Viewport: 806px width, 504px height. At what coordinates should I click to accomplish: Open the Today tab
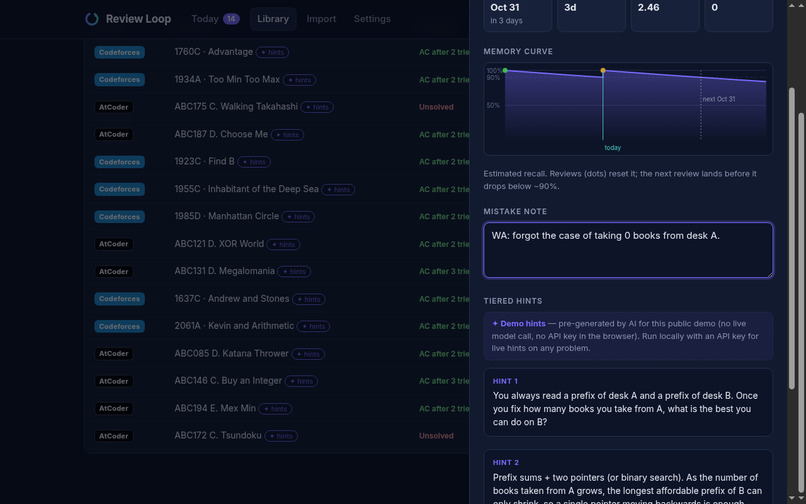pos(215,19)
